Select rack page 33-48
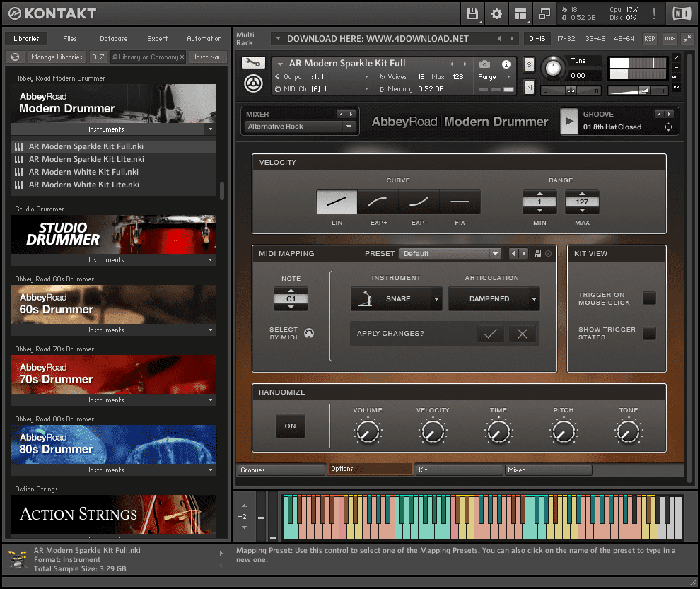 coord(595,39)
